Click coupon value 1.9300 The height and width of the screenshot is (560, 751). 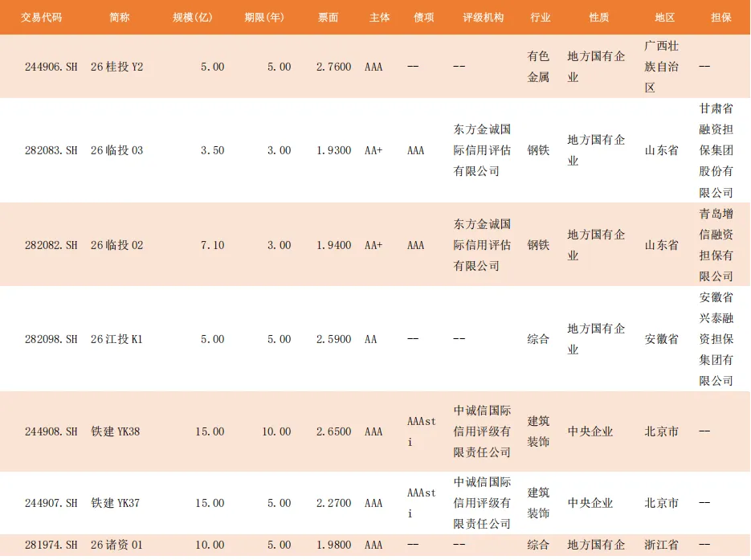click(x=334, y=150)
